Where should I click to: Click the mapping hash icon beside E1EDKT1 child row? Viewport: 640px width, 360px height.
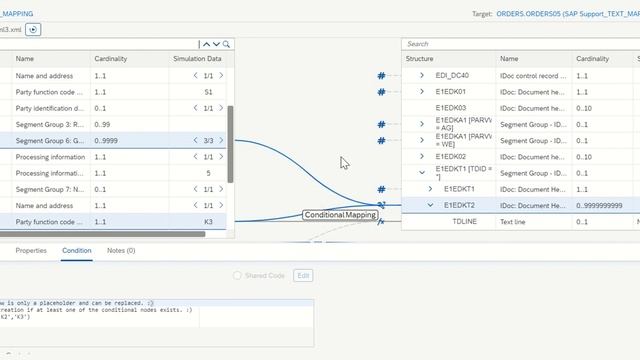(x=381, y=189)
